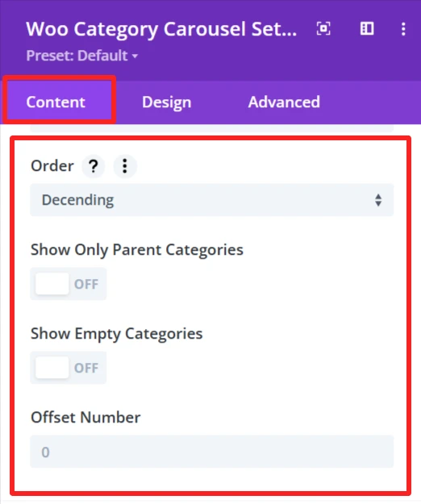This screenshot has height=504, width=421.
Task: Select the Content tab
Action: coord(56,102)
